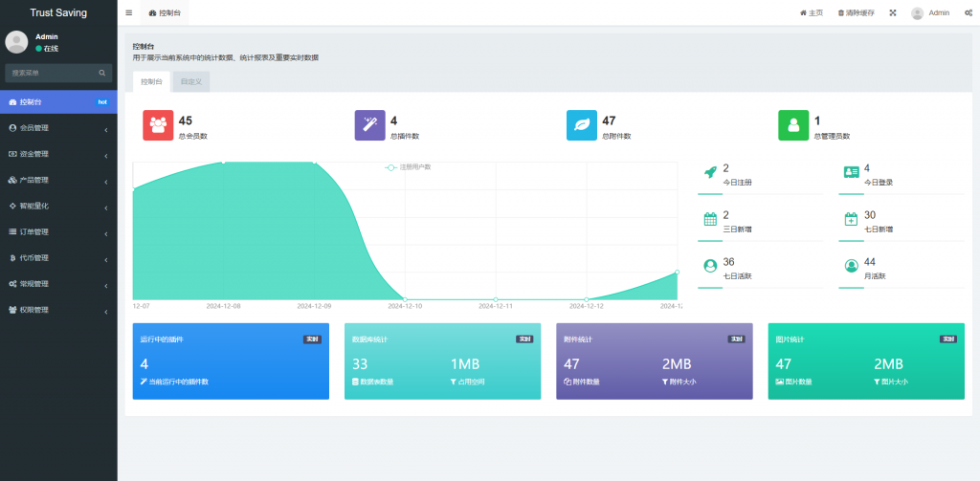Open the settings gears icon at top right

tap(969, 13)
